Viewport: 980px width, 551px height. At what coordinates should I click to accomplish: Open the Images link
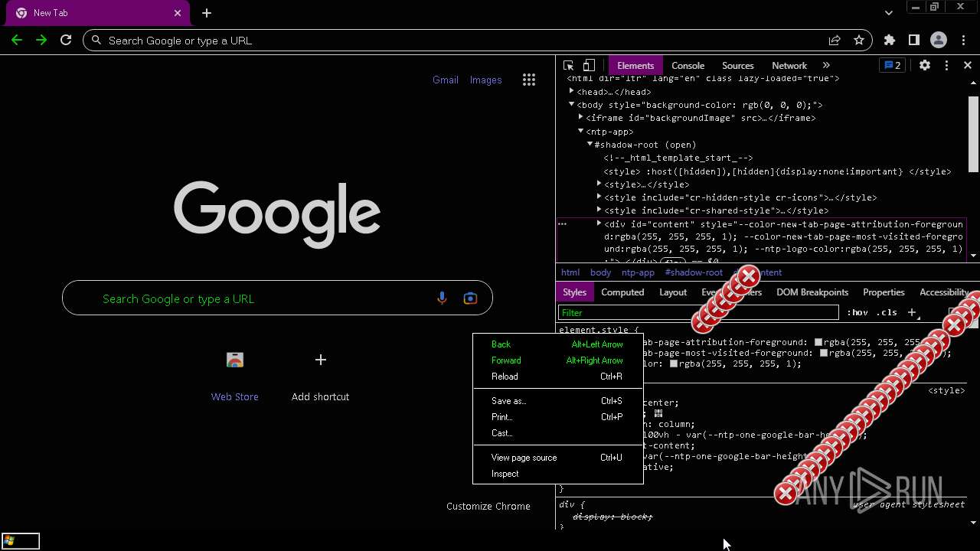click(x=485, y=80)
